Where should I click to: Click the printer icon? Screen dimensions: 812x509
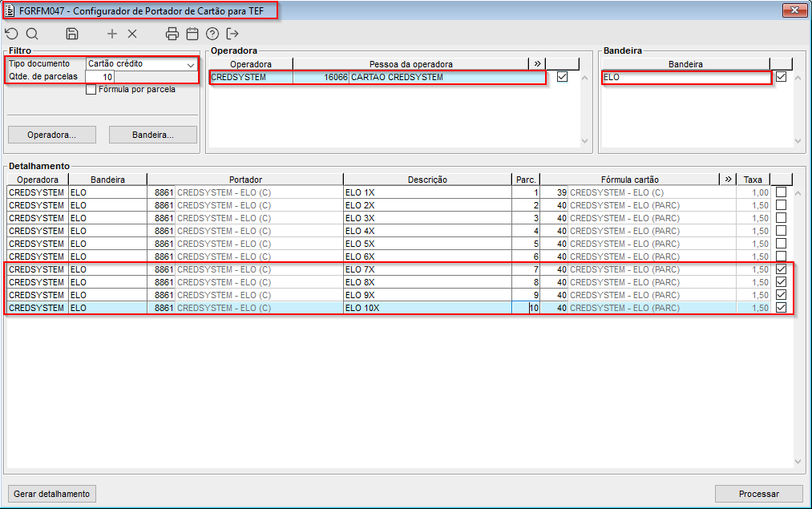172,34
